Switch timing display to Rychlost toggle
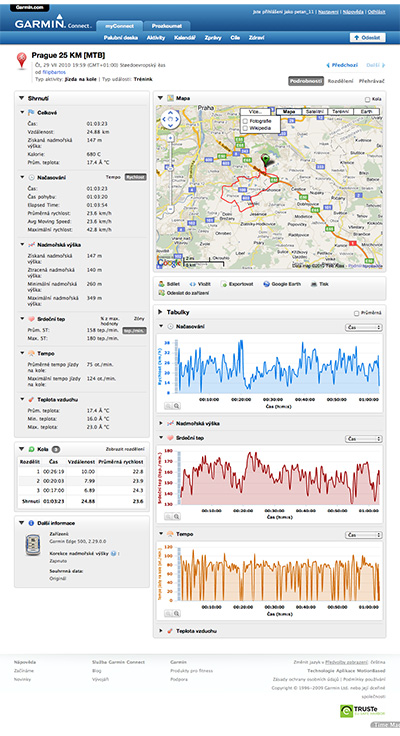 [x=135, y=177]
